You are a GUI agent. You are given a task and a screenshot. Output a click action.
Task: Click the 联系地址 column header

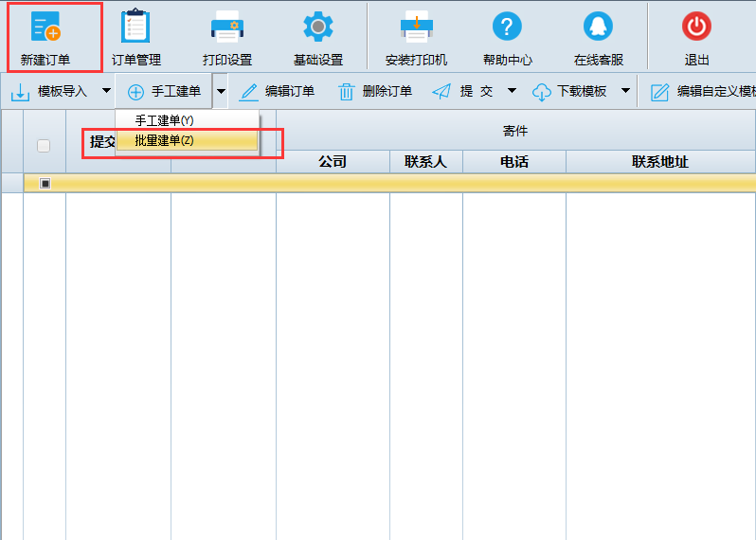tap(660, 161)
